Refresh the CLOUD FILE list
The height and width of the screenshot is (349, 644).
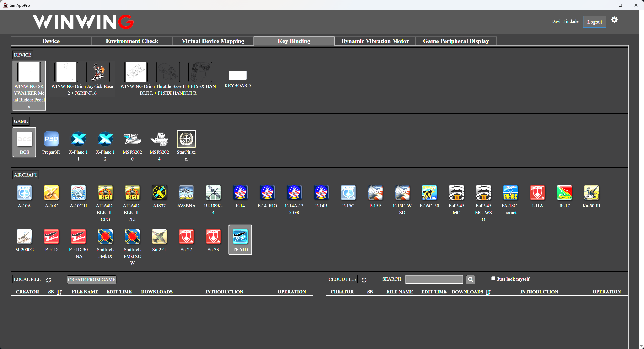click(x=364, y=280)
